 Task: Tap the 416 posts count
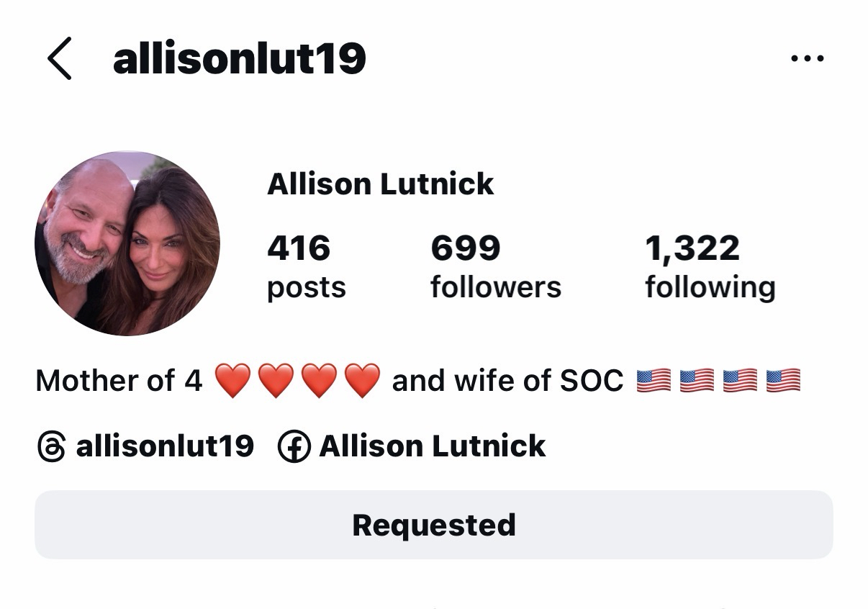(x=306, y=266)
